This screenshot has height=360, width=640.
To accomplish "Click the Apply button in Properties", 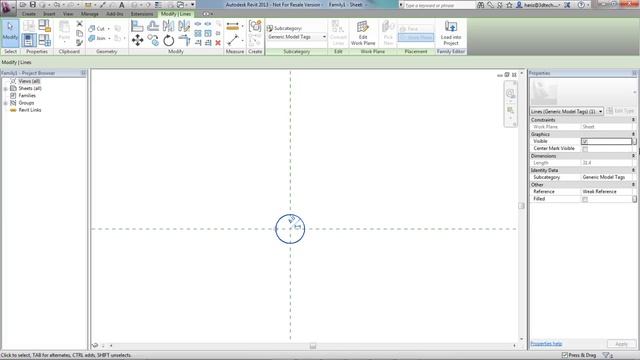I will click(621, 344).
